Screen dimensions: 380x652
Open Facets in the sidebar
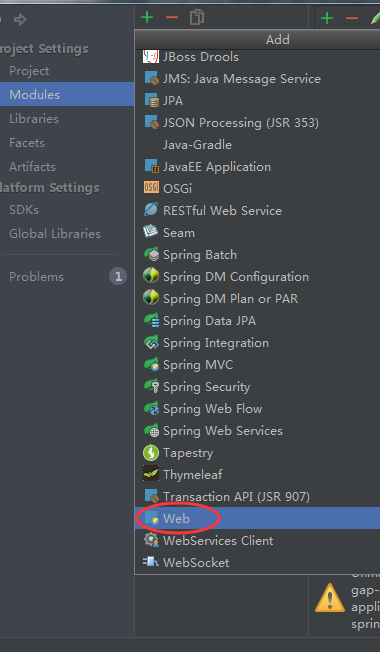point(27,143)
